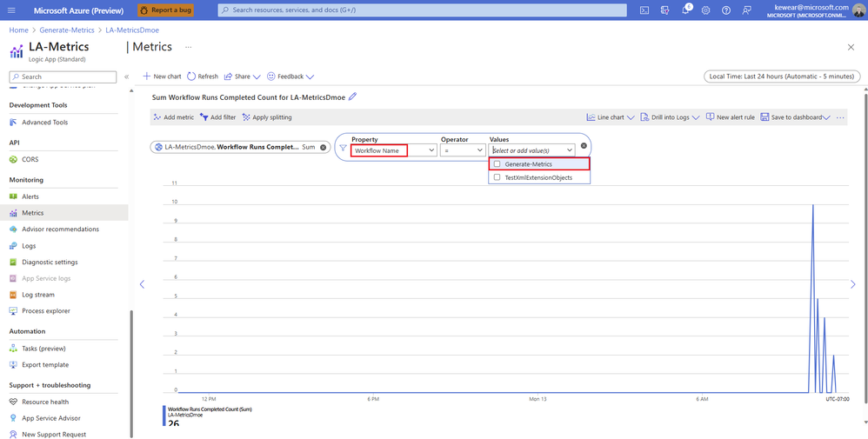The image size is (868, 439).
Task: Open portal settings gear
Action: 706,10
